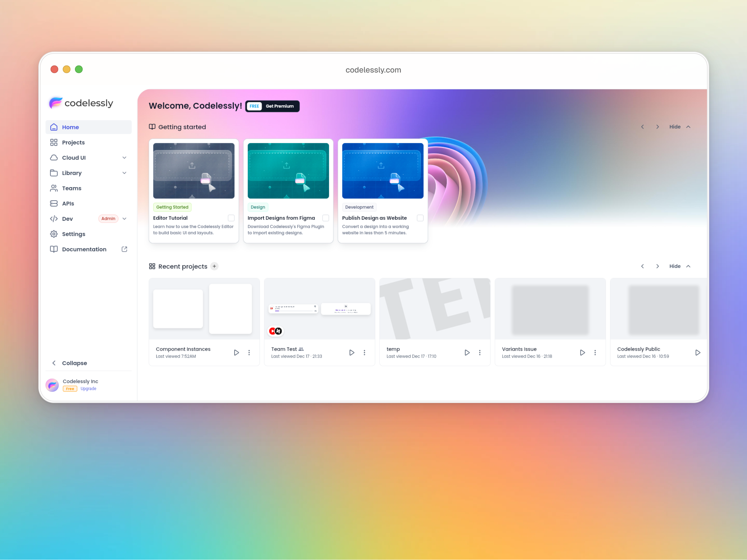Click the Codelessly logo in the sidebar
Viewport: 747px width, 560px height.
[81, 103]
